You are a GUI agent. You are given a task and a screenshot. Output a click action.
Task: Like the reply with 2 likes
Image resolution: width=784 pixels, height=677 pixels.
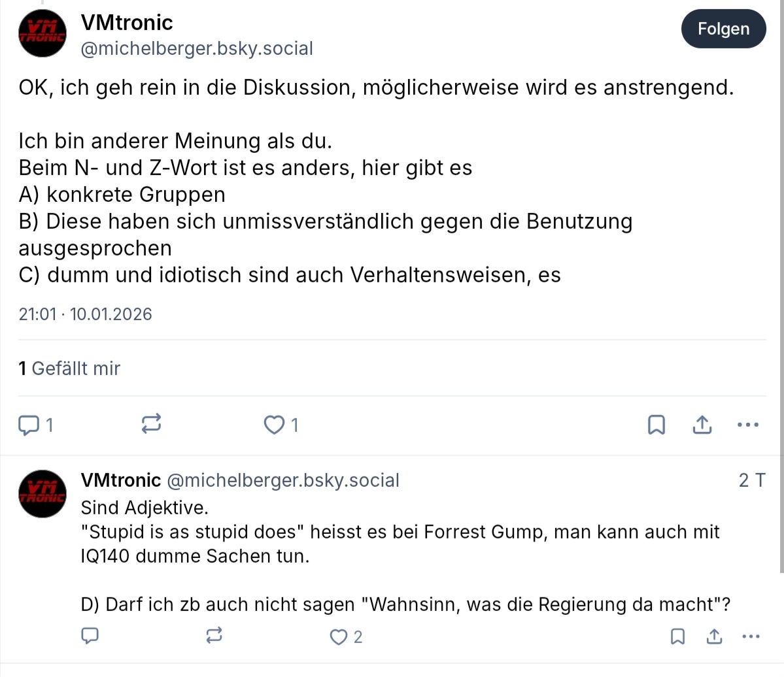(339, 637)
